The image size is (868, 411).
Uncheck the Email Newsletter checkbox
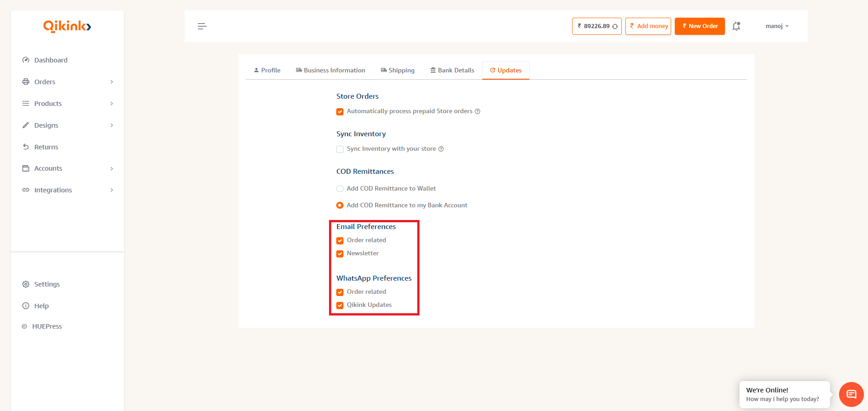tap(340, 254)
